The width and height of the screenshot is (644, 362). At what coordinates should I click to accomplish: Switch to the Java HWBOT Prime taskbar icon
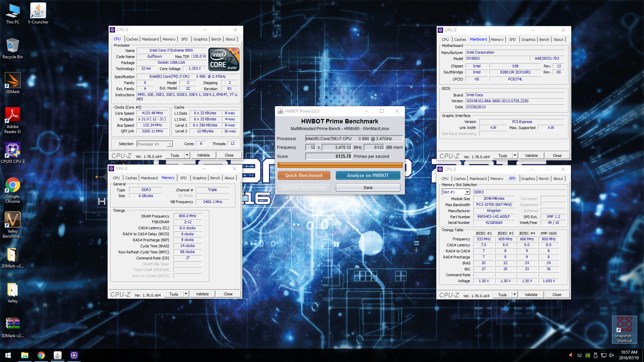58,355
